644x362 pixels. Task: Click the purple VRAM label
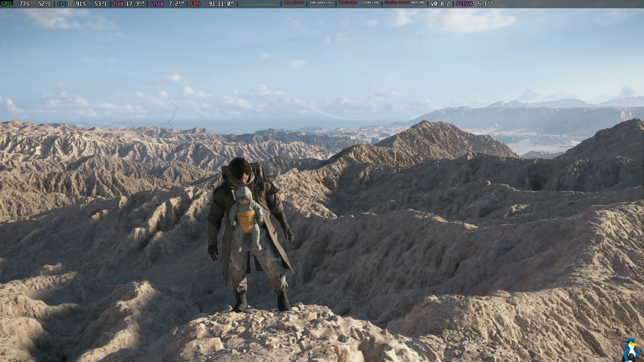click(x=157, y=4)
